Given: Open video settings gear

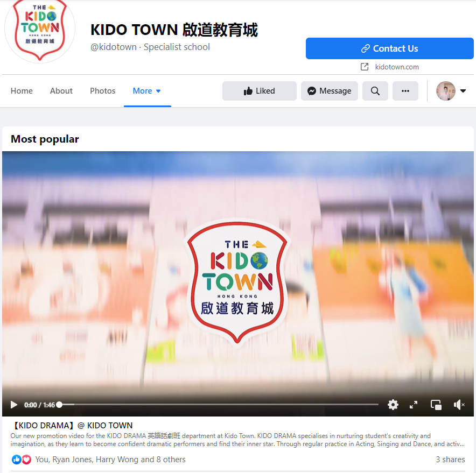Looking at the screenshot, I should tap(393, 405).
